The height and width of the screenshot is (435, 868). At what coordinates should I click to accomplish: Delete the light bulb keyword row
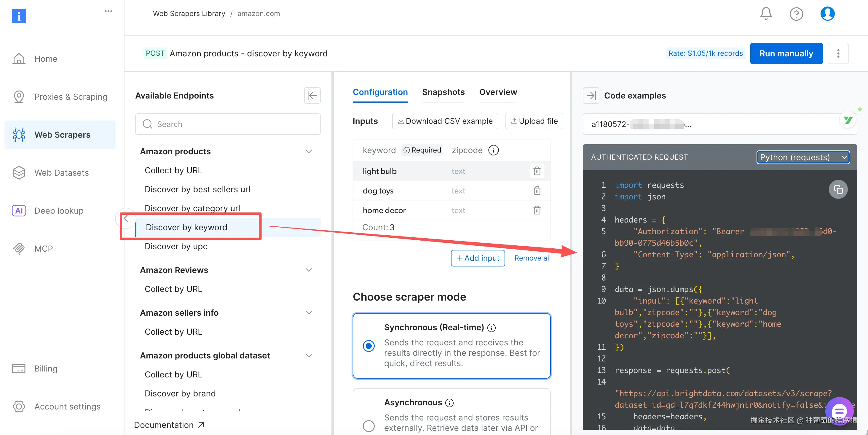click(x=537, y=171)
